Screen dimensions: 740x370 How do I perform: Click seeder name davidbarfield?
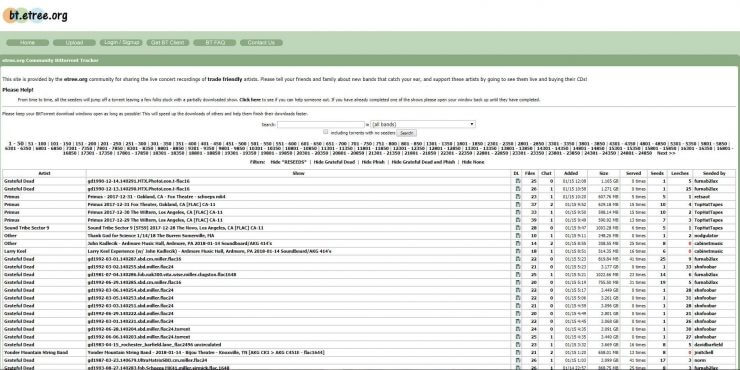pyautogui.click(x=708, y=345)
